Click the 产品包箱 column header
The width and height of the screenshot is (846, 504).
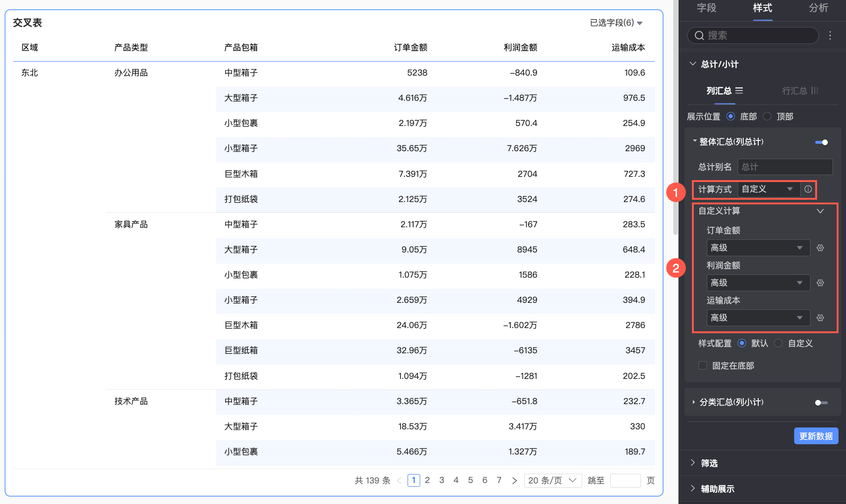(241, 47)
